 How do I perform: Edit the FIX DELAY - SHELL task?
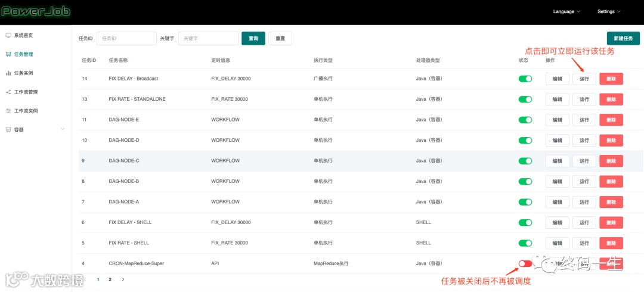click(558, 223)
